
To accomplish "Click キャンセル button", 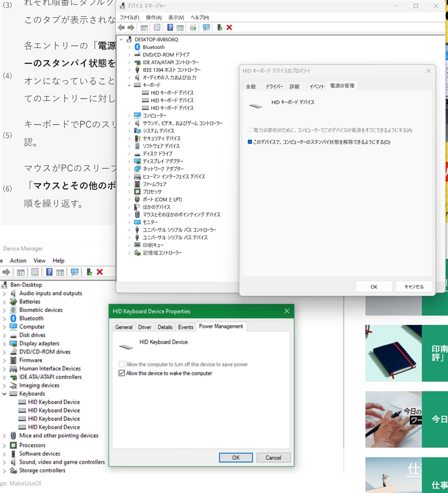I will (414, 287).
